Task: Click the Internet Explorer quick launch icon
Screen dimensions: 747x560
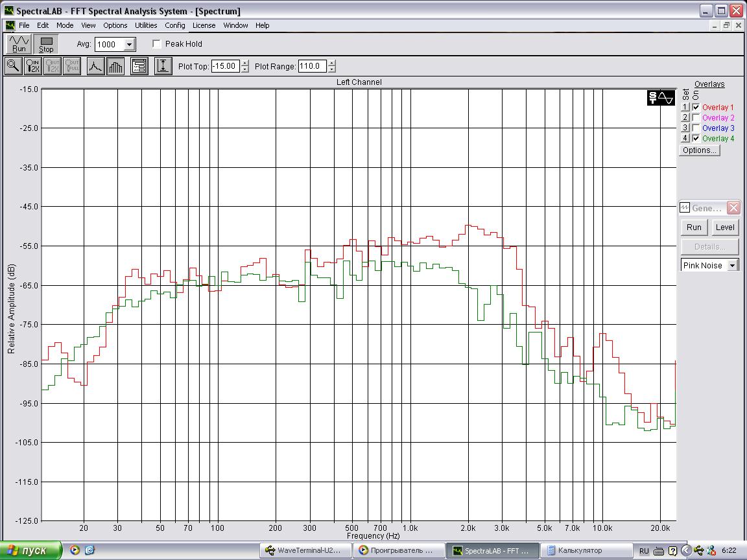Action: click(89, 550)
